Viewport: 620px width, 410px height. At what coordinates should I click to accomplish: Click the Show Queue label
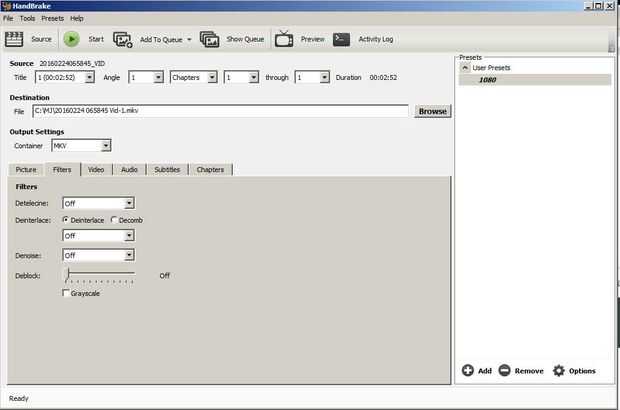click(x=245, y=39)
